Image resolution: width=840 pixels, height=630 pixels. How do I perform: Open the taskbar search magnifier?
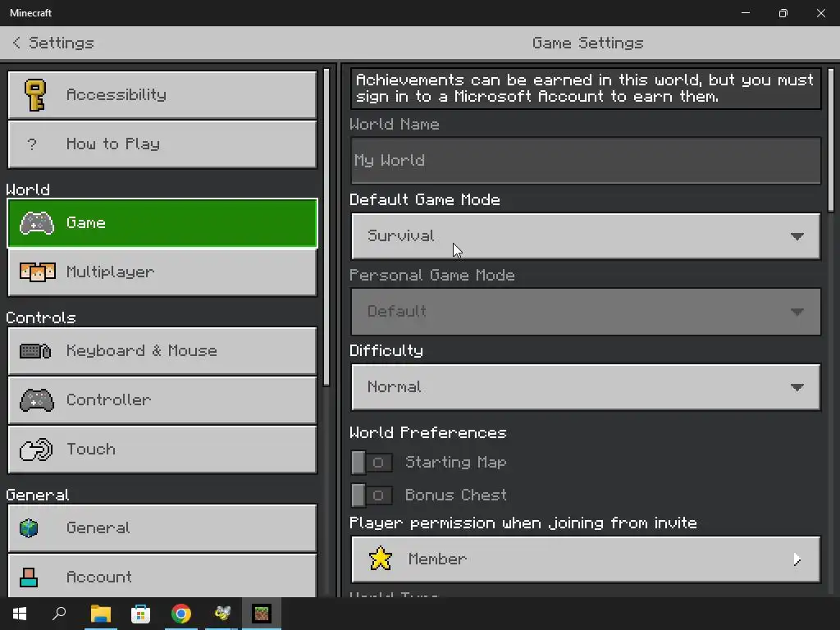[x=59, y=614]
